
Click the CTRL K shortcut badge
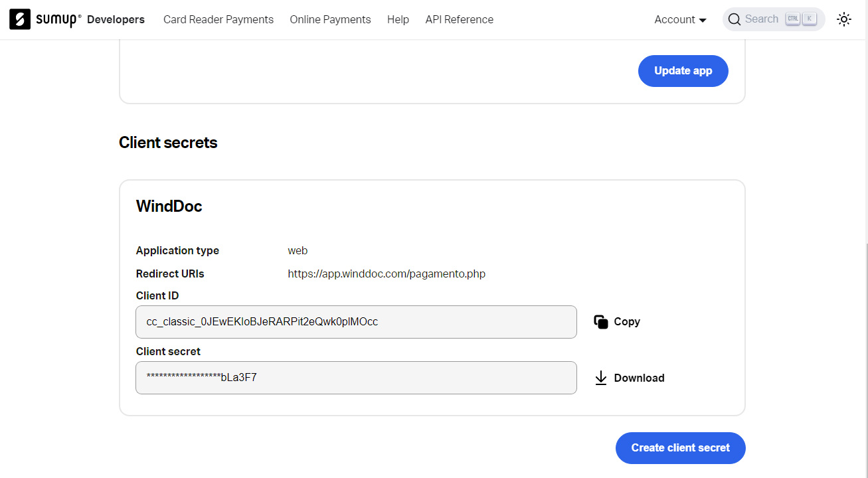[x=800, y=19]
